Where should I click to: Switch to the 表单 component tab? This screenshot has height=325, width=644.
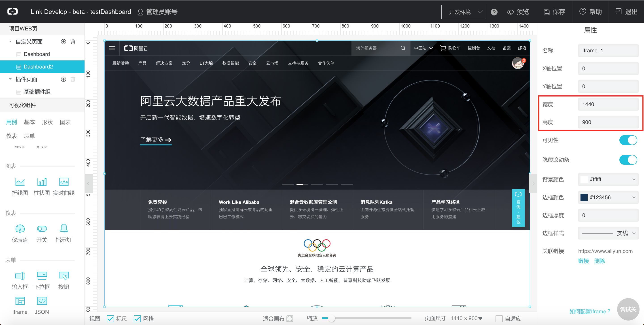pos(29,136)
